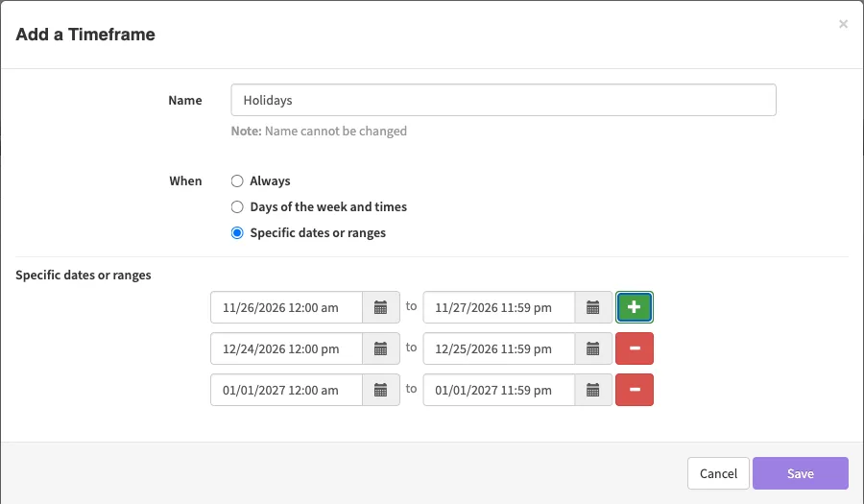Select Days of the week and times

pos(237,206)
